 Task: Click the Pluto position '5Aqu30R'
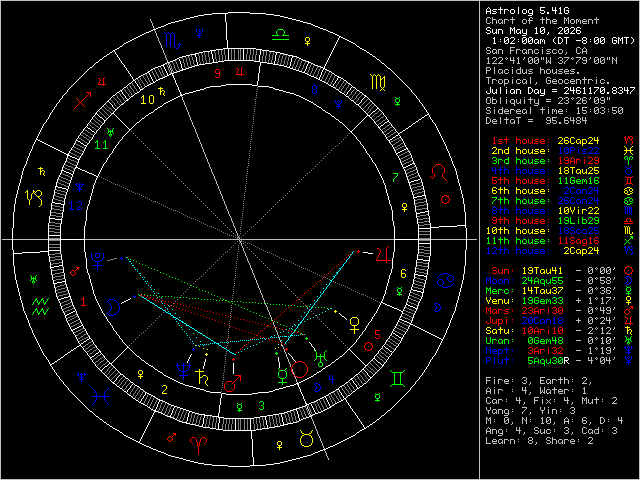[x=548, y=360]
